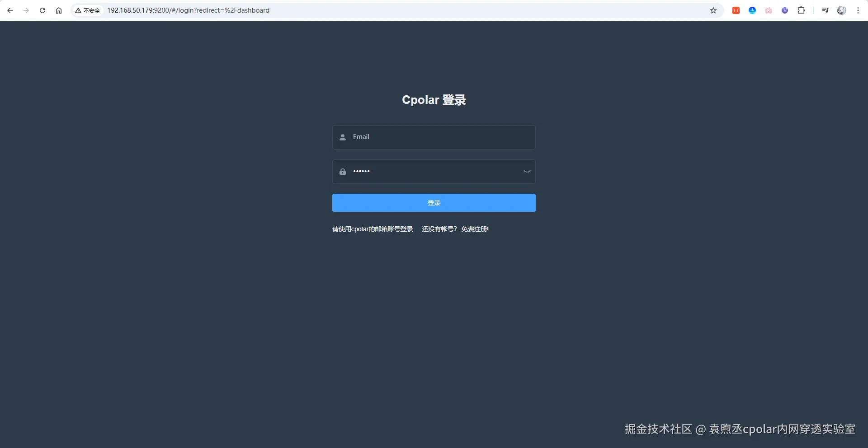868x448 pixels.
Task: Open the browser three-dot menu
Action: (858, 10)
